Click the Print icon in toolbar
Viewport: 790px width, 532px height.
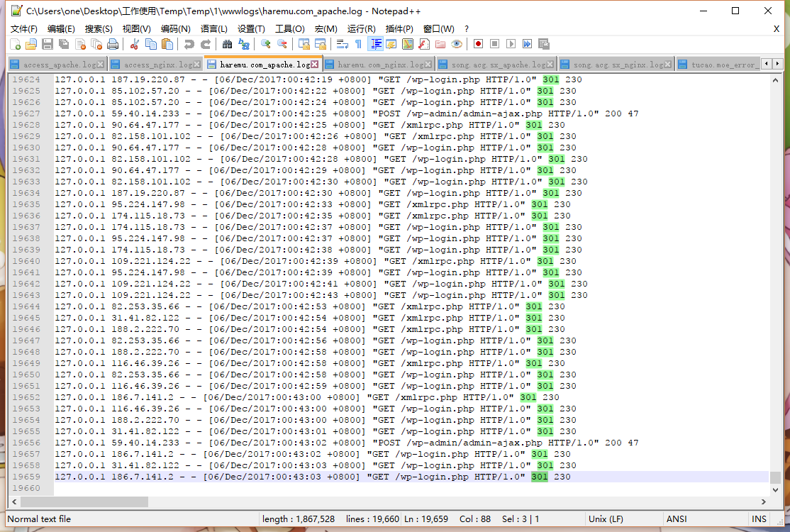click(113, 44)
